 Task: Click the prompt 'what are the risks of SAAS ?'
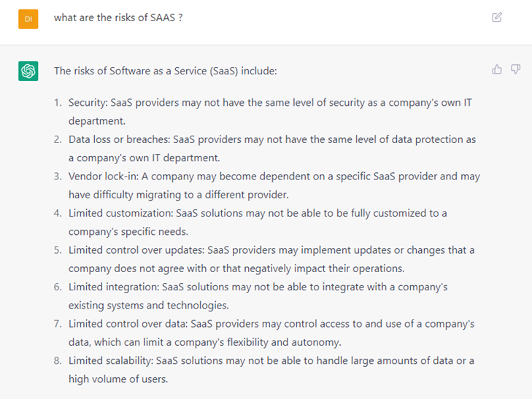118,18
